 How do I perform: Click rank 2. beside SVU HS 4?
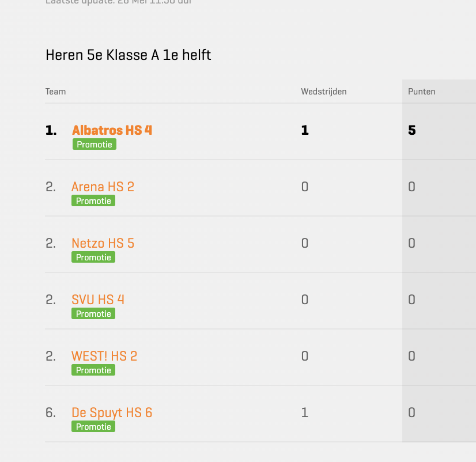pos(51,300)
